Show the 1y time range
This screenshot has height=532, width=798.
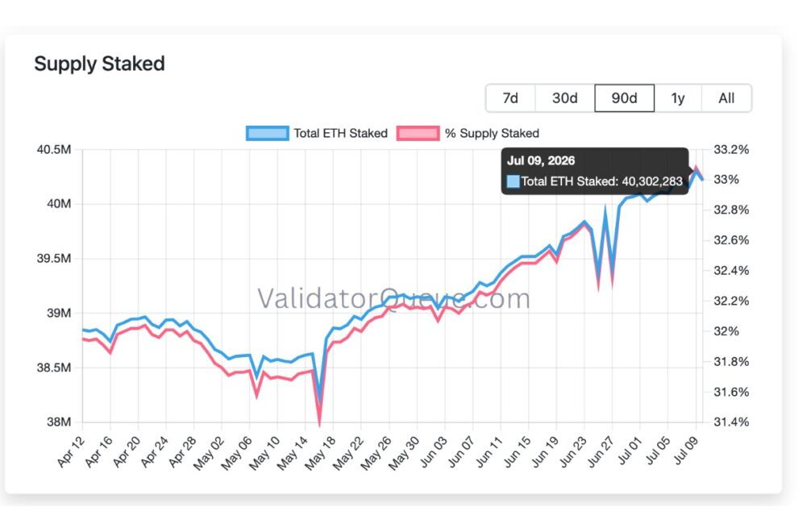tap(678, 98)
